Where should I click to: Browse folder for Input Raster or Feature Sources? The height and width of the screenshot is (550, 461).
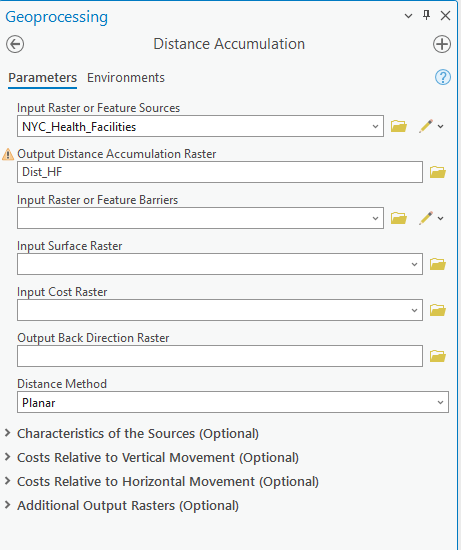click(399, 126)
